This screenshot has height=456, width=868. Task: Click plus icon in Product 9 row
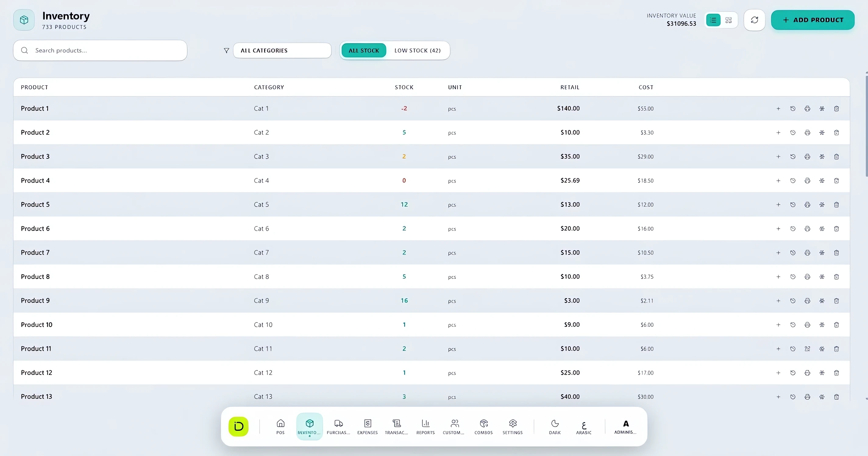click(778, 301)
